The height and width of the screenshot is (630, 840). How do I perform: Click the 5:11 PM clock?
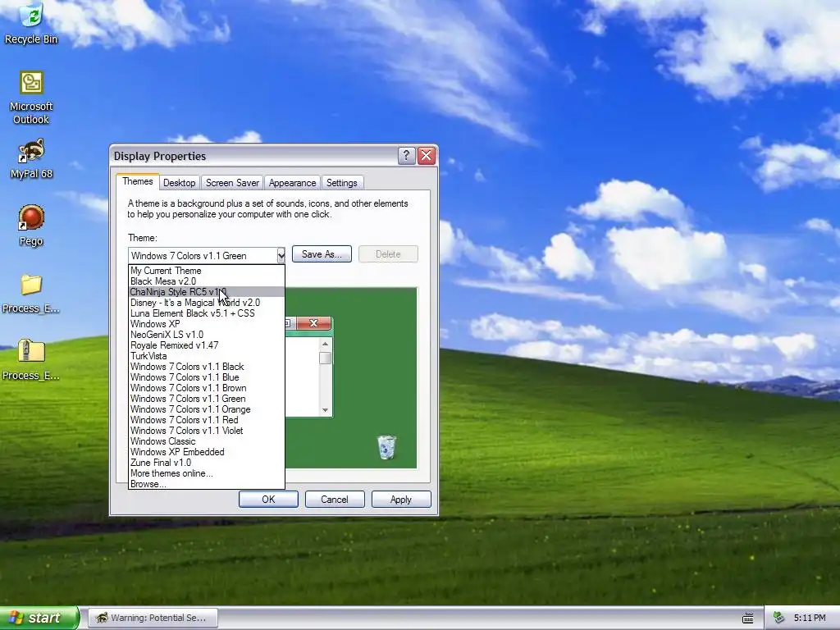tap(810, 618)
